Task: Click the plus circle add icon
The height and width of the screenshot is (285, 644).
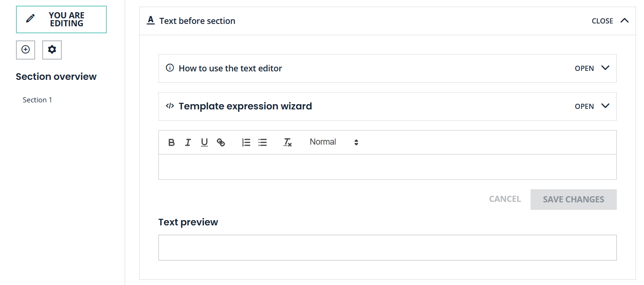Action: coord(25,50)
